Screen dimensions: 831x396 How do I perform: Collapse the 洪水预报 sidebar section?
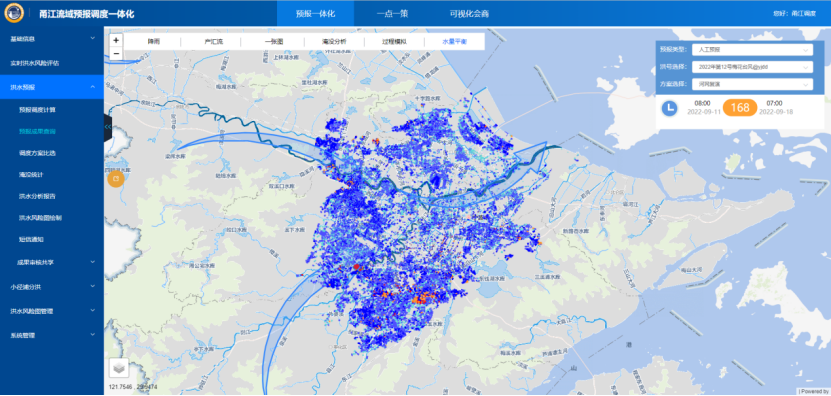[x=52, y=87]
